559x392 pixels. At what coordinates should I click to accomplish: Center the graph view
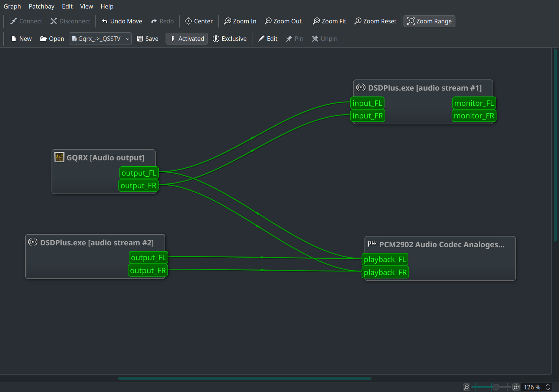199,21
